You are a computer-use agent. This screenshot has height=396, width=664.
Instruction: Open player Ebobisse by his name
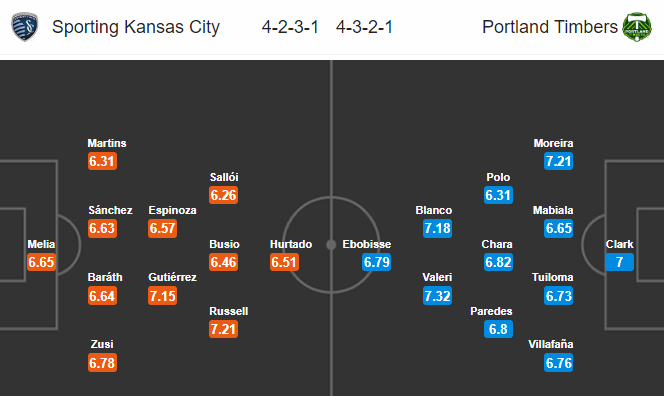coord(367,244)
